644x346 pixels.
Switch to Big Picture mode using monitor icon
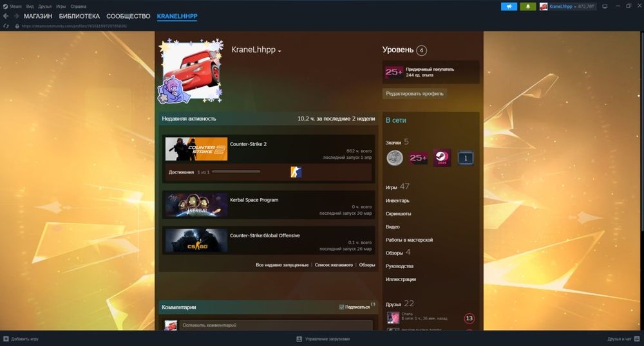tap(605, 6)
